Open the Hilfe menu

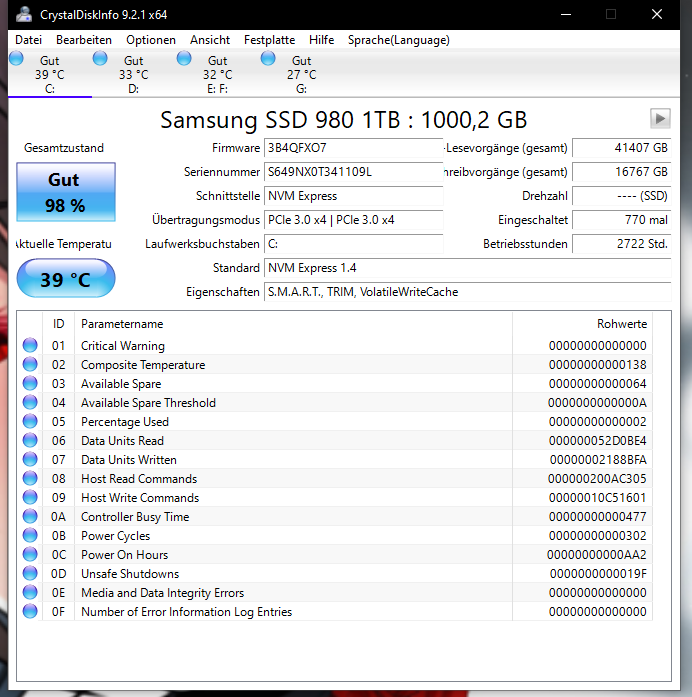pyautogui.click(x=321, y=40)
